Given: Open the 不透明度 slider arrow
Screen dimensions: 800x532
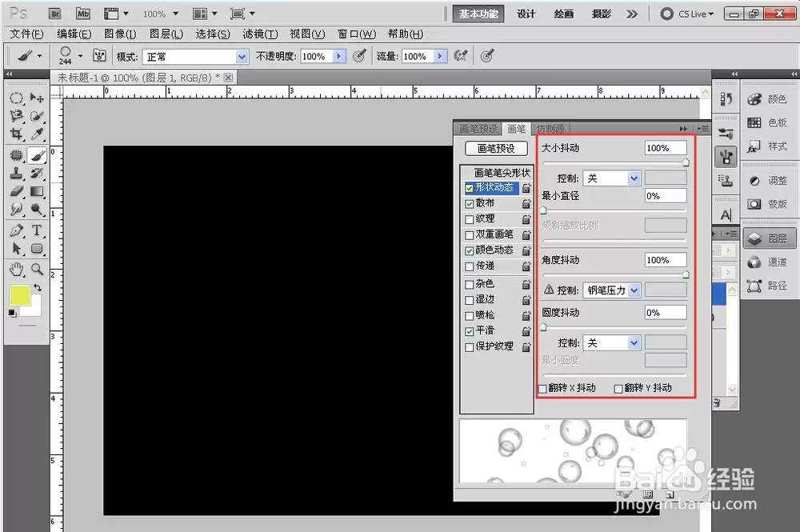Looking at the screenshot, I should pyautogui.click(x=338, y=56).
